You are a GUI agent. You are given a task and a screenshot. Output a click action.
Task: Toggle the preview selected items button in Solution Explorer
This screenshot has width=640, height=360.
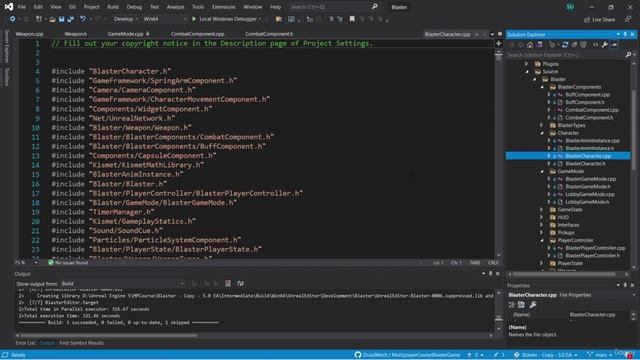click(x=614, y=45)
